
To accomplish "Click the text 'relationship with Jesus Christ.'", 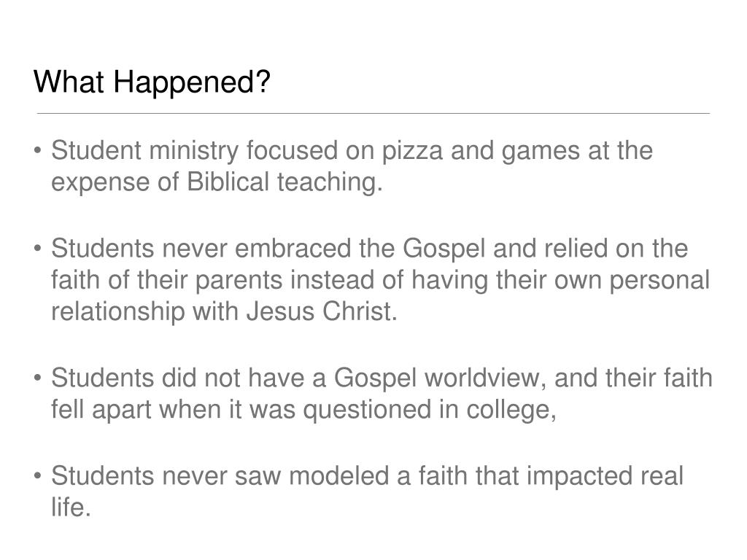I will coord(224,312).
